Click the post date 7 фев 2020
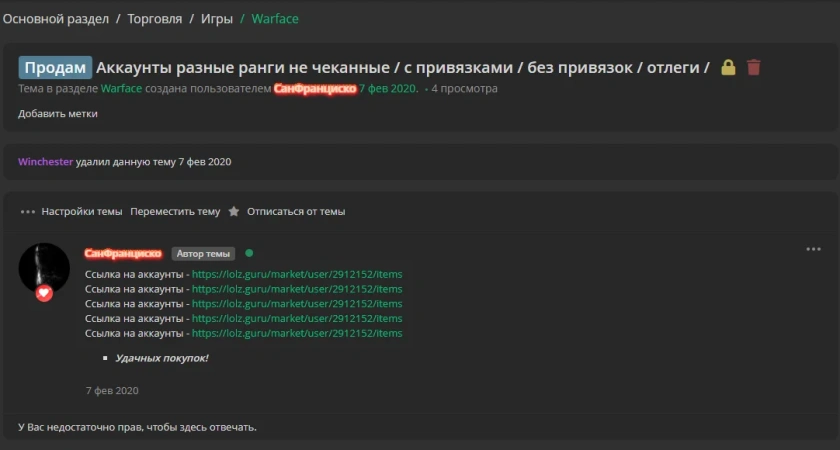 (112, 391)
